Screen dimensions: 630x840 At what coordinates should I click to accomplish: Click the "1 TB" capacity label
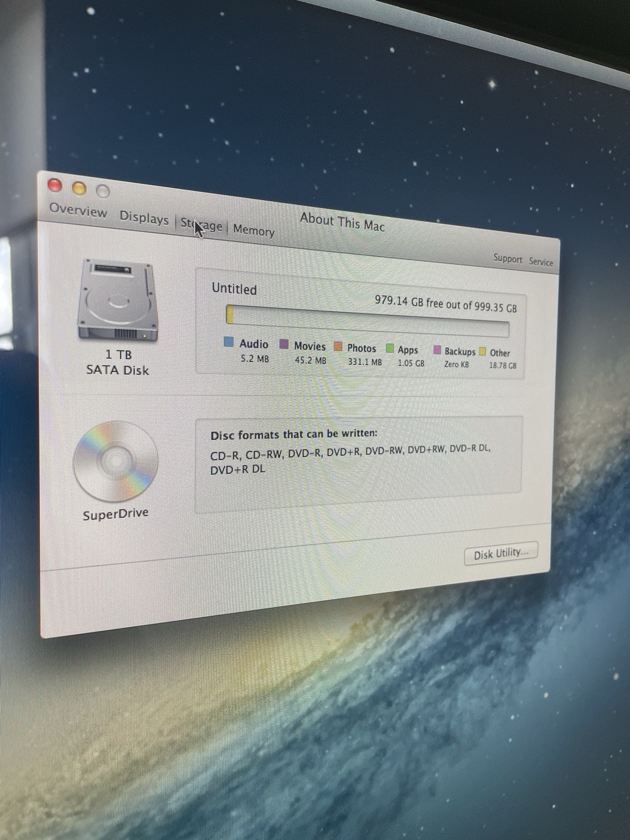pyautogui.click(x=119, y=354)
